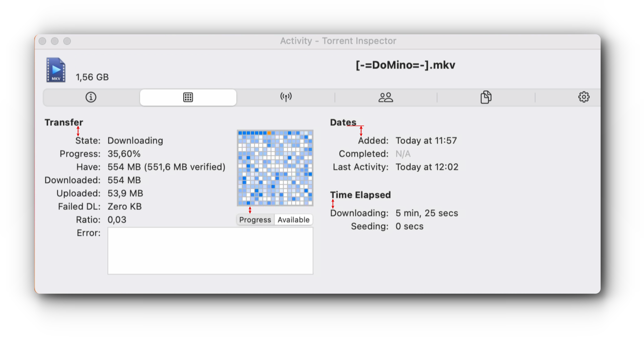This screenshot has height=337, width=644.
Task: Click the 35,60% progress value
Action: pyautogui.click(x=124, y=154)
